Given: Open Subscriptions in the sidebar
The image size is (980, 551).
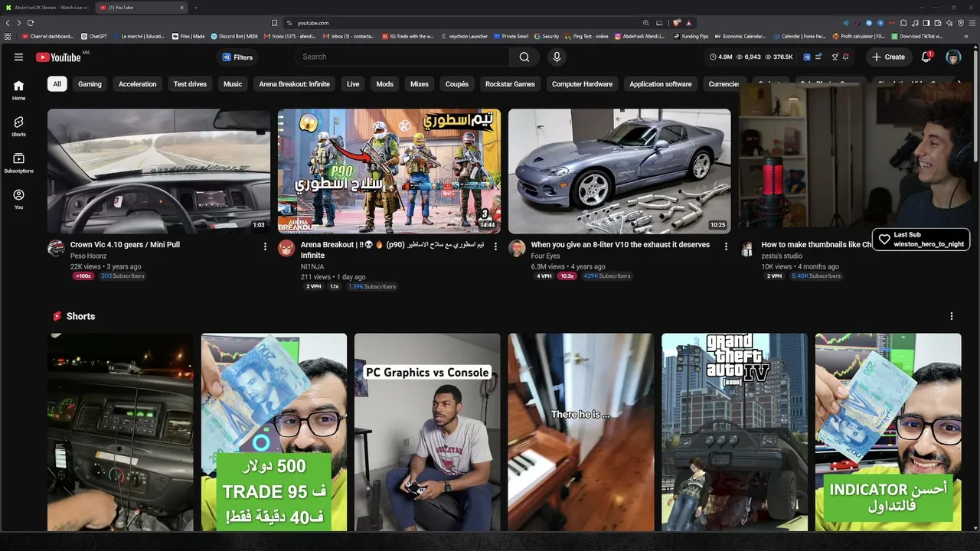Looking at the screenshot, I should tap(18, 162).
